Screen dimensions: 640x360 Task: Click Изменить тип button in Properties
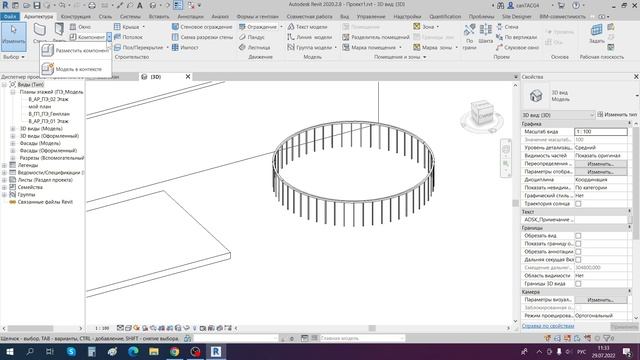click(x=617, y=115)
